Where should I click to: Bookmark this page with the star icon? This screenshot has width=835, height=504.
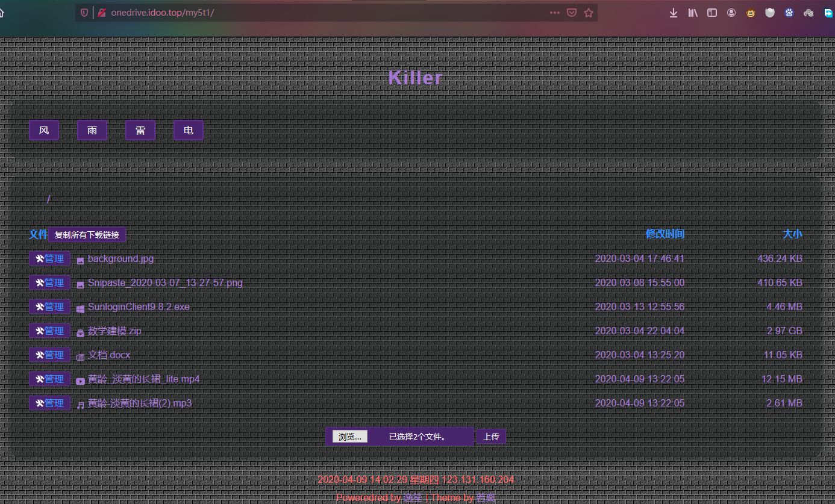point(589,13)
